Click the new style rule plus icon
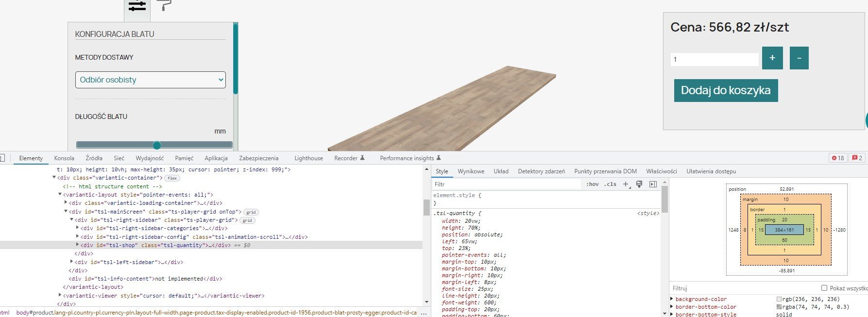Viewport: 868px width, 317px height. (x=626, y=184)
